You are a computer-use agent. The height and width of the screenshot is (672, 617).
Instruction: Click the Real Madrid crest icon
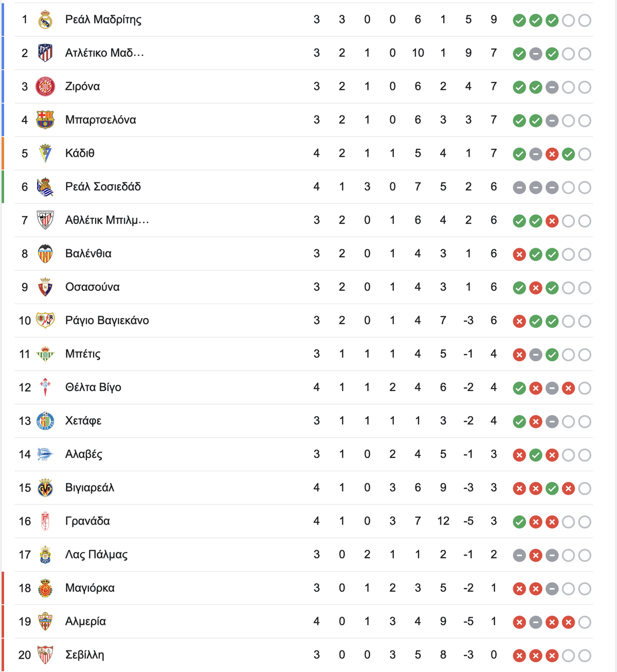pos(45,20)
